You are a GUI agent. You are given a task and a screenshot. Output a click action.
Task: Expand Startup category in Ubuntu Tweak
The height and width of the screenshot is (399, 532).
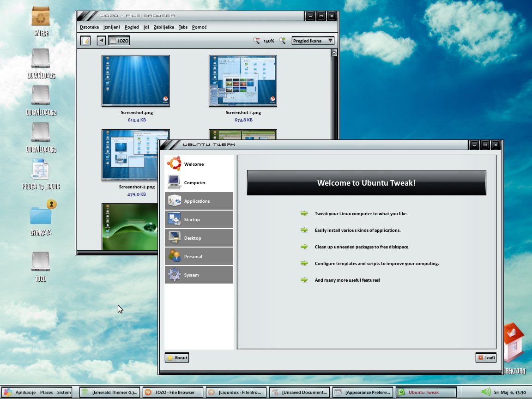199,219
